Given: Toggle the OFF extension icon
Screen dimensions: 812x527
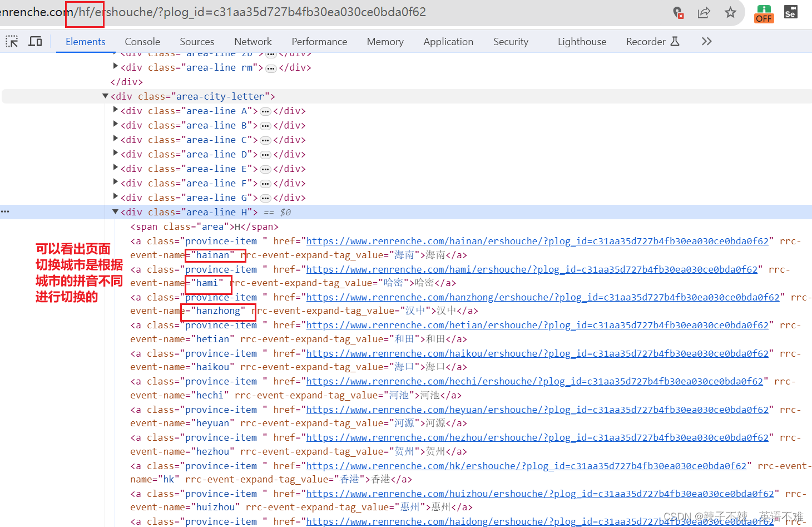Looking at the screenshot, I should tap(764, 13).
